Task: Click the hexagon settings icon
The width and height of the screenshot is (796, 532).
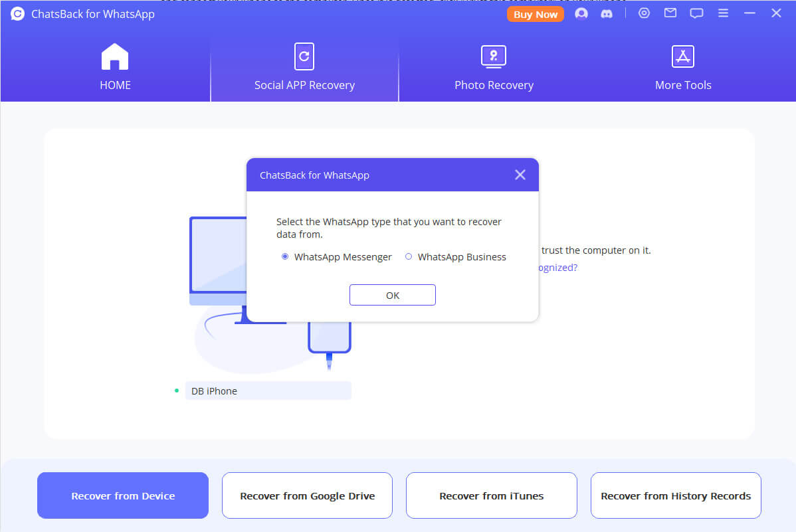Action: (644, 13)
